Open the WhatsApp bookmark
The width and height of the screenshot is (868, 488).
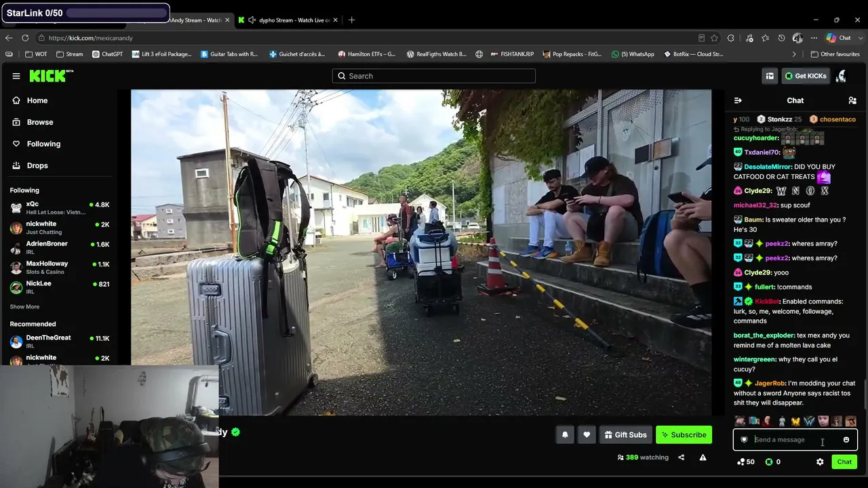tap(633, 54)
